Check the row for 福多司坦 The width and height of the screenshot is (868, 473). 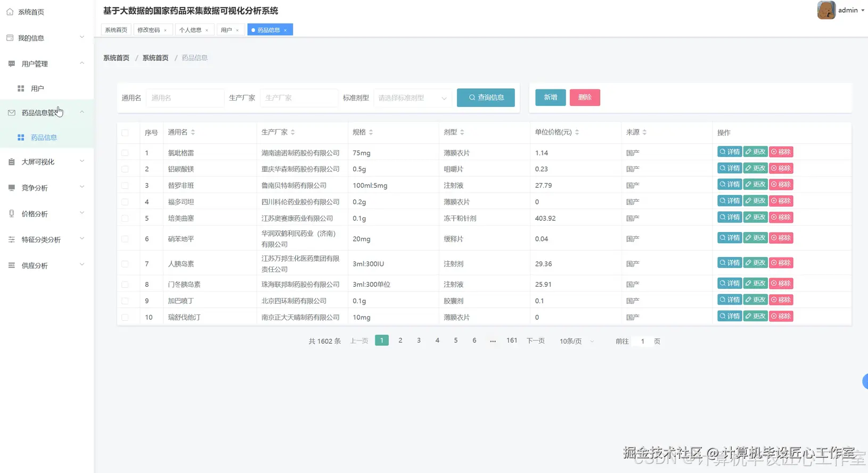point(125,202)
